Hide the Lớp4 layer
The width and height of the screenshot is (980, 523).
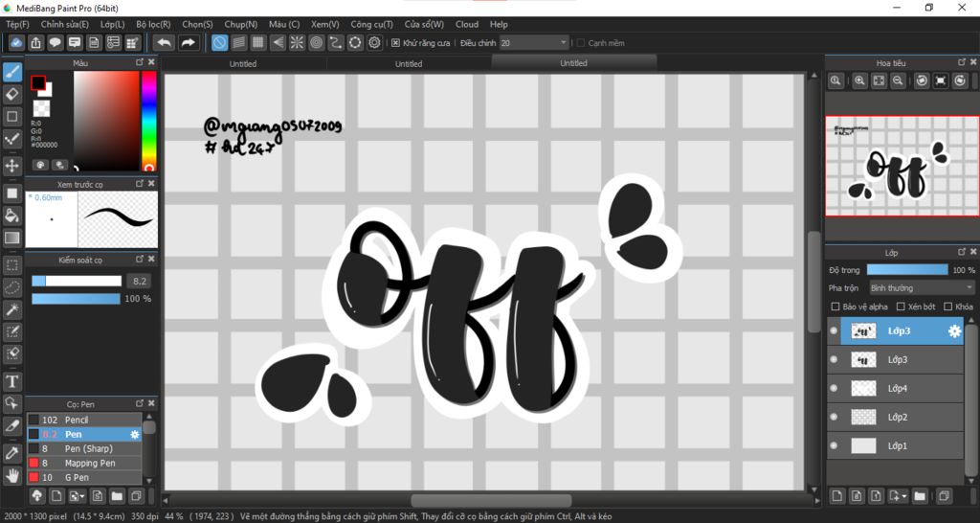click(x=834, y=389)
